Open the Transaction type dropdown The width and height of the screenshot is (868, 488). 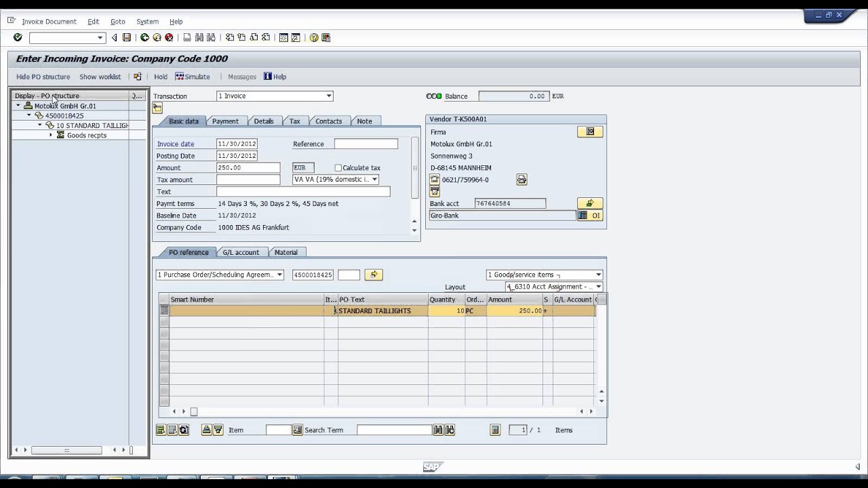coord(329,96)
